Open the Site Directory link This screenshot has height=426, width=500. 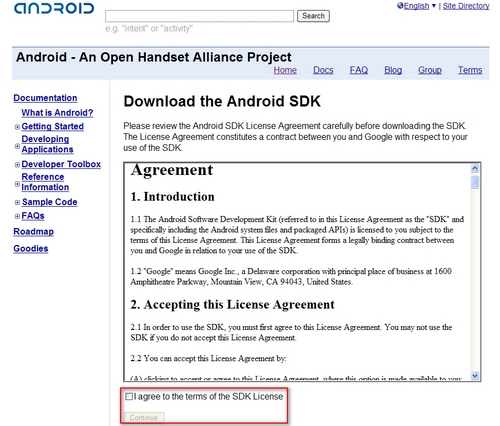coord(466,6)
